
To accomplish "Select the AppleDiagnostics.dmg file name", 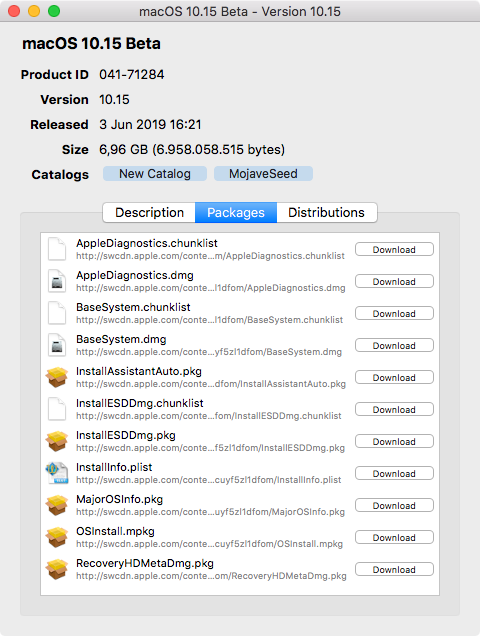I will 135,275.
